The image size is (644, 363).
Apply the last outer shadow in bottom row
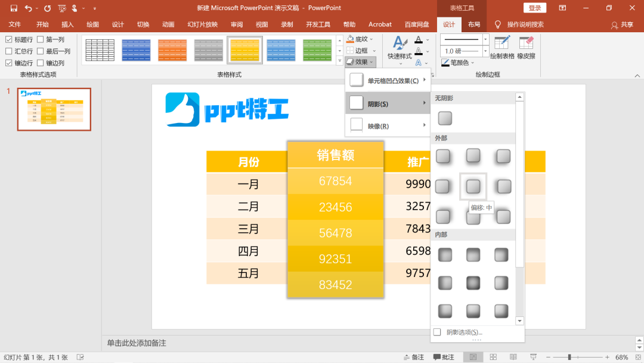tap(503, 216)
